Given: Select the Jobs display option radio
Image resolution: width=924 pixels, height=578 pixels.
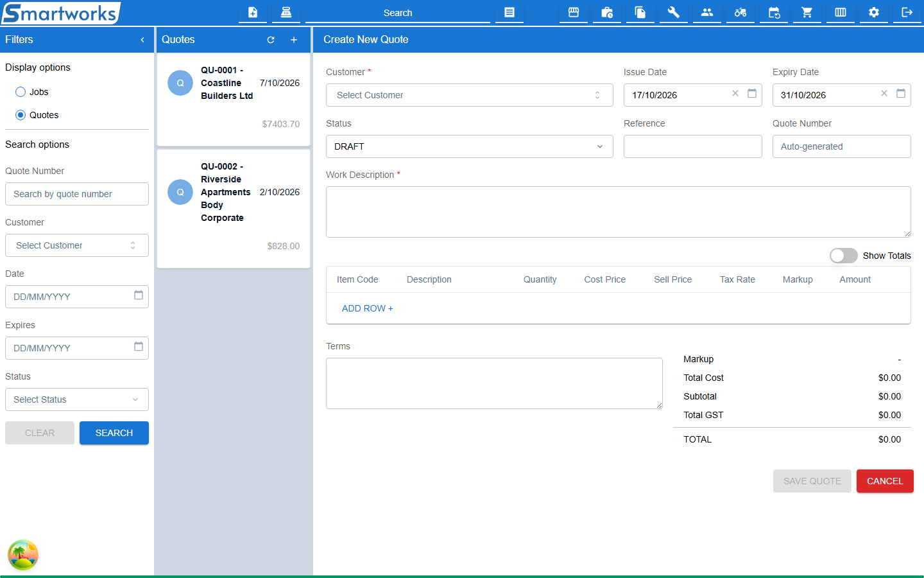Looking at the screenshot, I should coord(21,92).
